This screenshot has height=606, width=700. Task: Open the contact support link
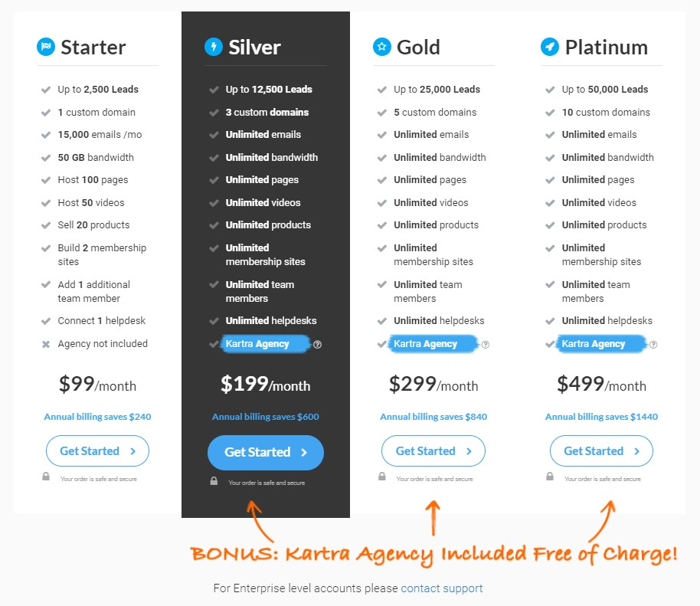441,588
